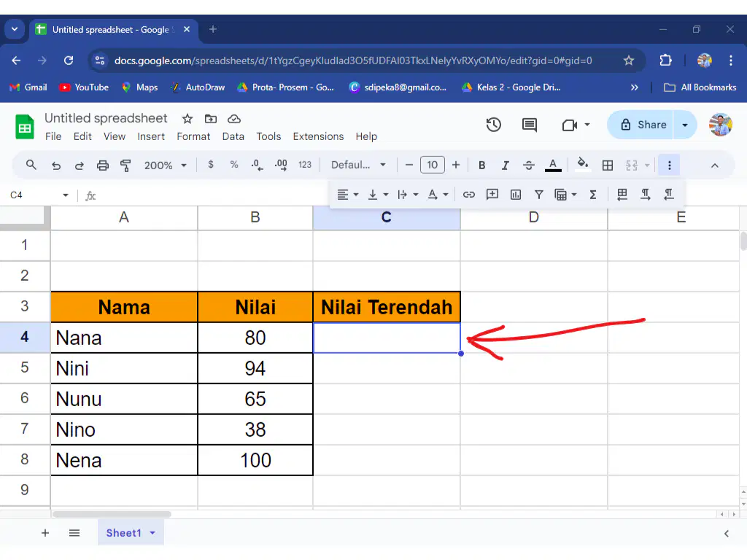Open the all sheets list

click(74, 533)
